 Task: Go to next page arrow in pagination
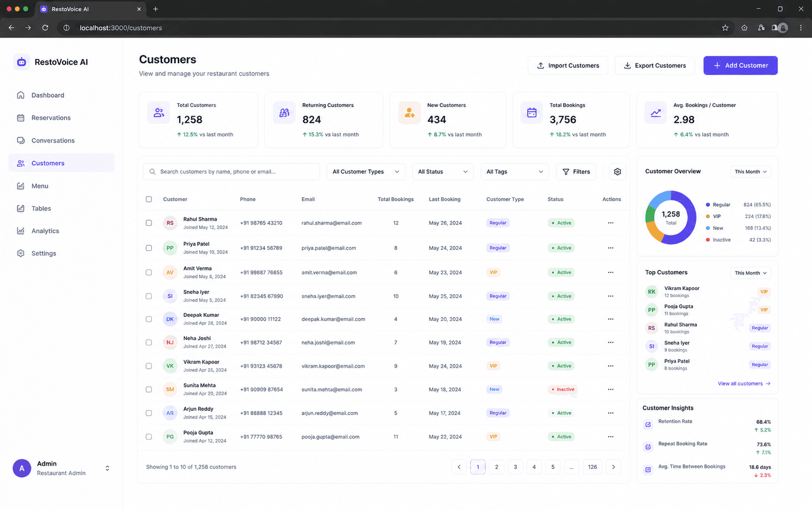[613, 467]
